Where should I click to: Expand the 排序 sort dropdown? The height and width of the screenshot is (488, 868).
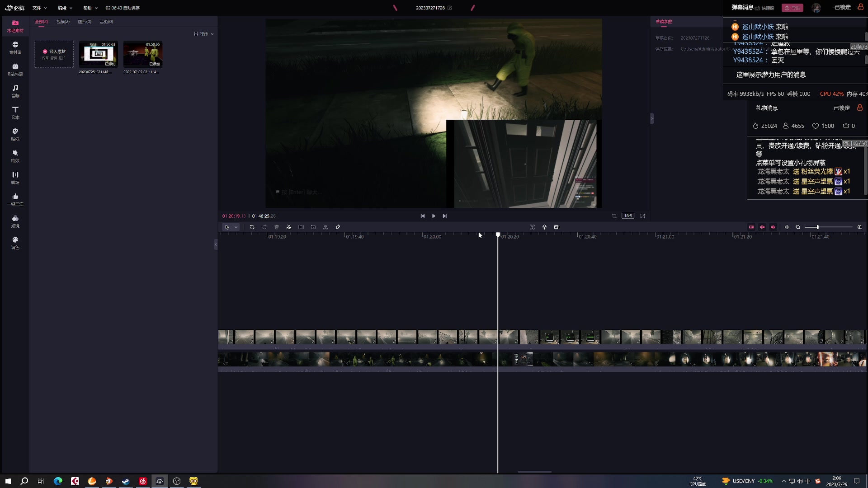(x=204, y=34)
